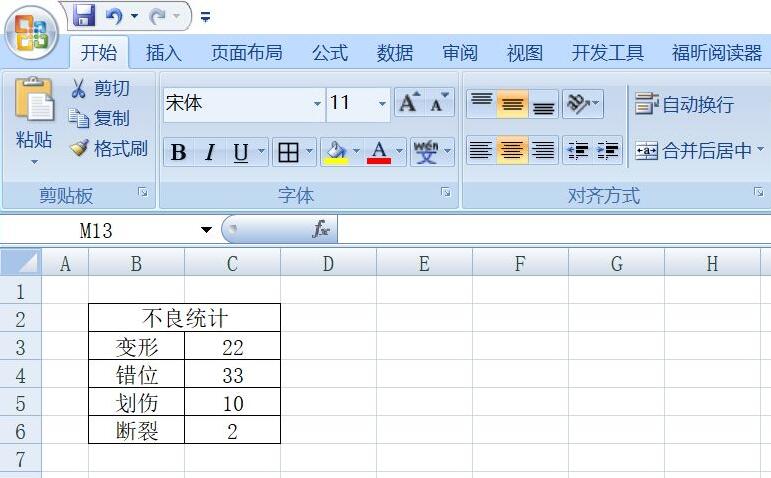Toggle bold formatting

[178, 152]
